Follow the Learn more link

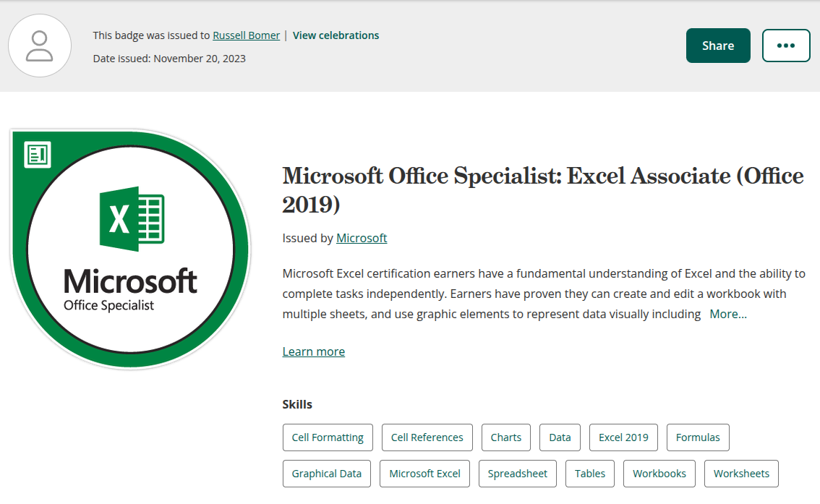(x=314, y=351)
